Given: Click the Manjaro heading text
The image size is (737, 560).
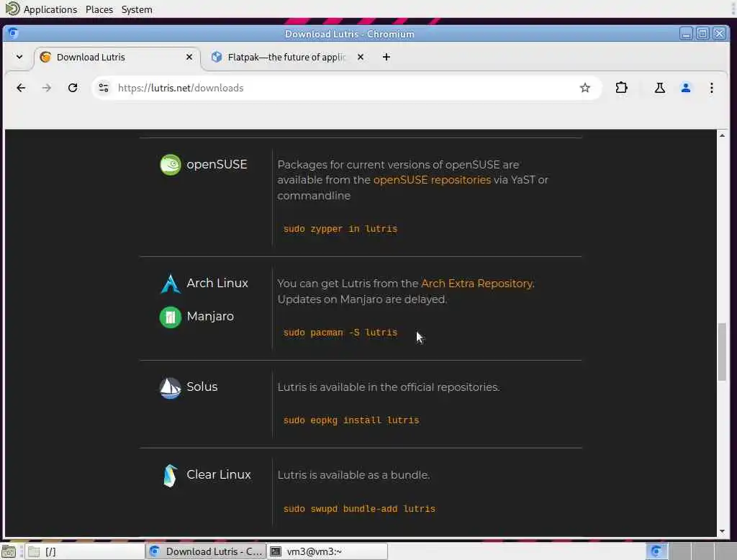Looking at the screenshot, I should (210, 317).
